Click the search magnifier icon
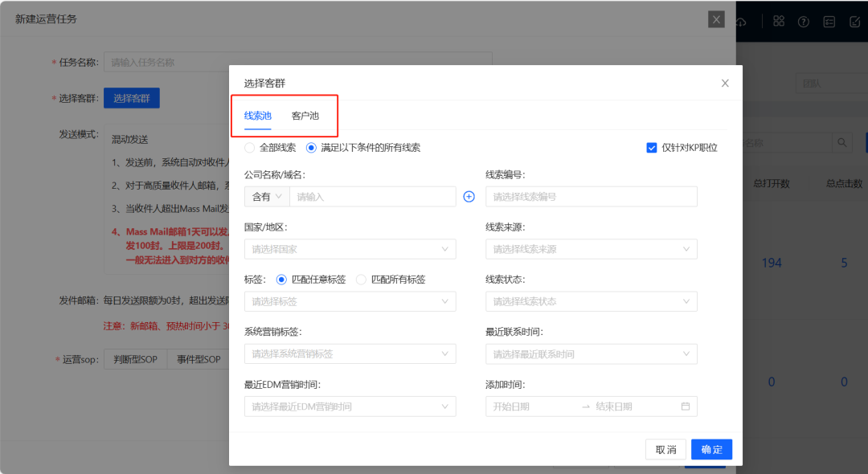Image resolution: width=868 pixels, height=474 pixels. click(x=841, y=142)
